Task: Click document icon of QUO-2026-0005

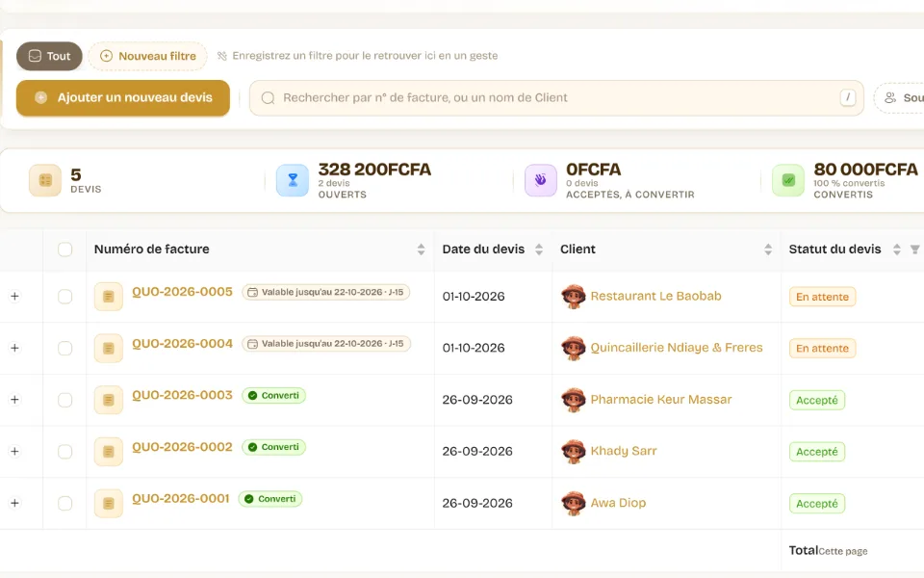Action: [109, 296]
